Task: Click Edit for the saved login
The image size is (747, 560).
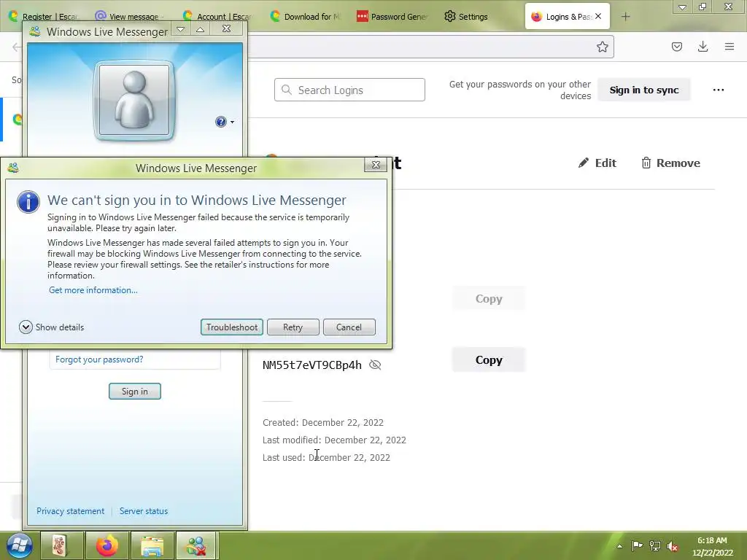Action: tap(597, 163)
